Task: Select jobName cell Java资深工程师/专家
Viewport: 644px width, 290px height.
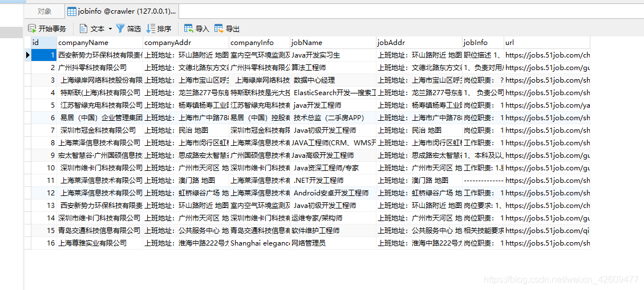Action: click(x=333, y=168)
